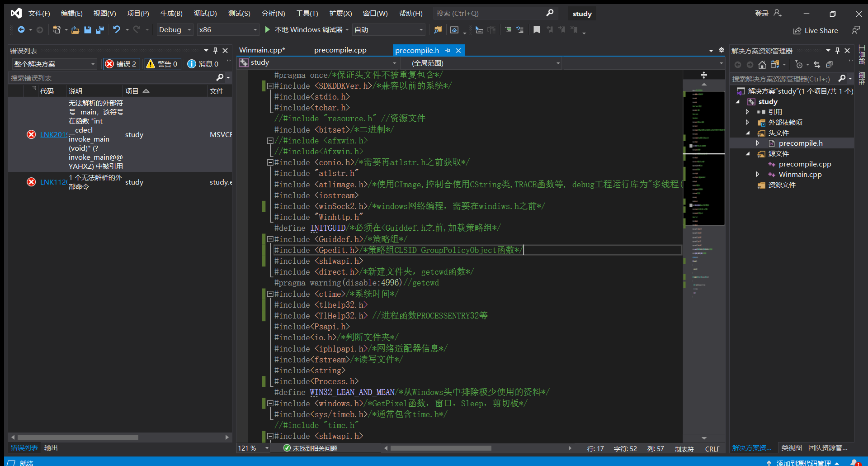Collapse the #include <Guiddef.h> code block
Viewport: 868px width, 466px height.
(x=270, y=239)
